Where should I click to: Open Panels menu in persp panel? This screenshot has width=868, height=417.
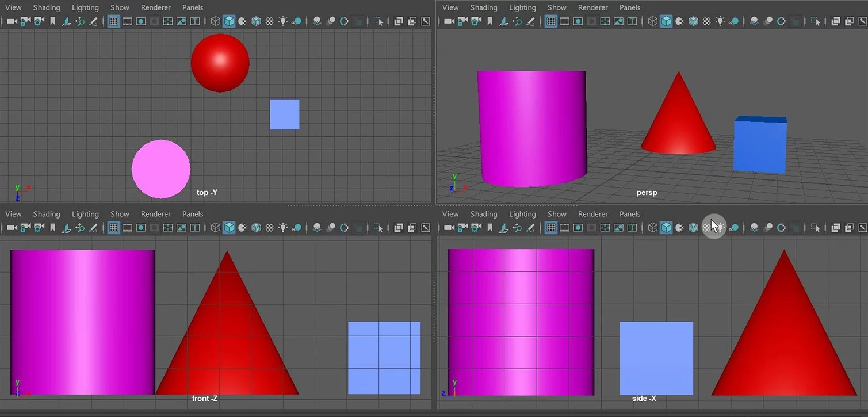[x=630, y=7]
